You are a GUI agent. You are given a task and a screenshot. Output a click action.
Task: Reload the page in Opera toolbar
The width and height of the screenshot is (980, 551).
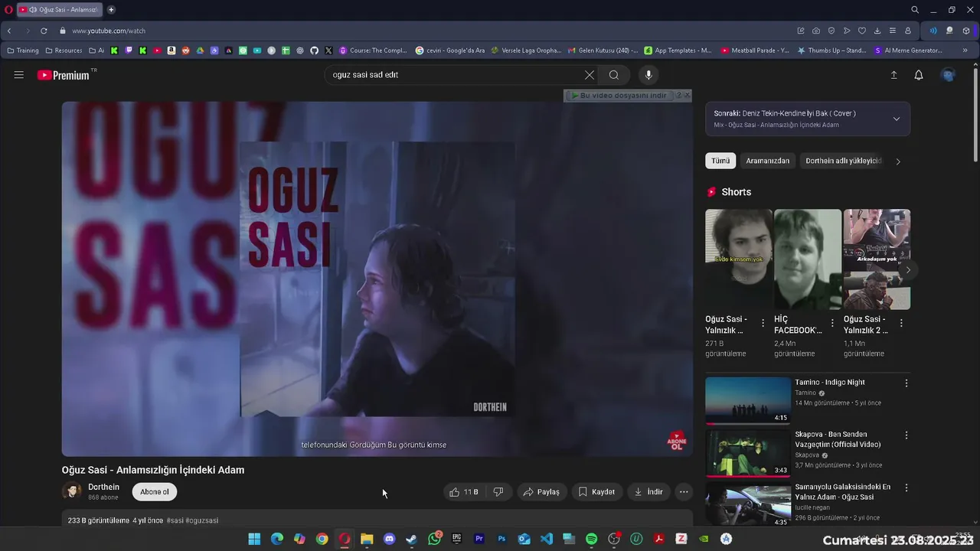[x=44, y=31]
